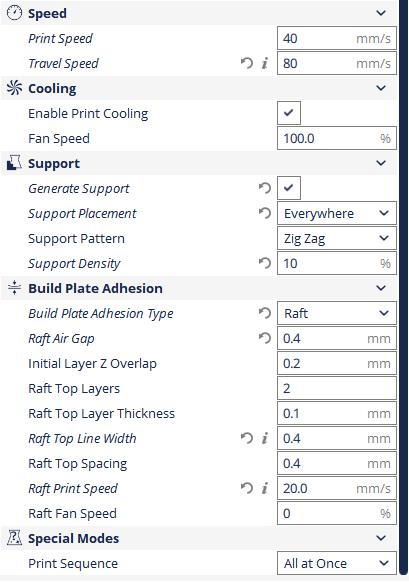This screenshot has width=409, height=585.
Task: Show info for Raft Top Line Width
Action: coord(265,438)
